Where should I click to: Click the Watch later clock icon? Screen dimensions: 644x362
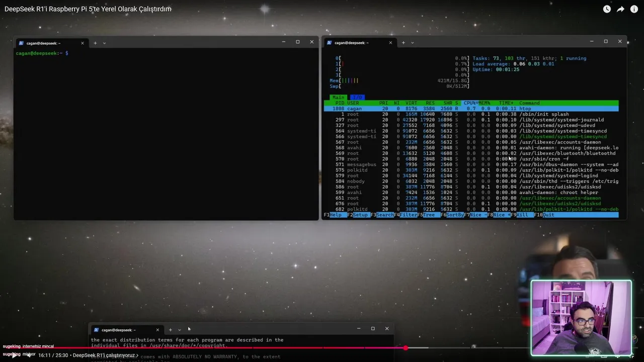[x=607, y=9]
